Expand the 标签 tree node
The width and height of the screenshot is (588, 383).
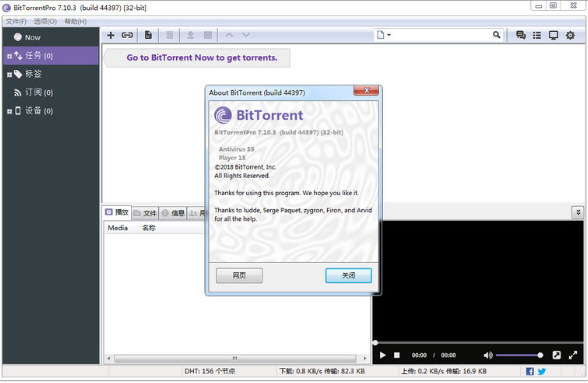(9, 75)
